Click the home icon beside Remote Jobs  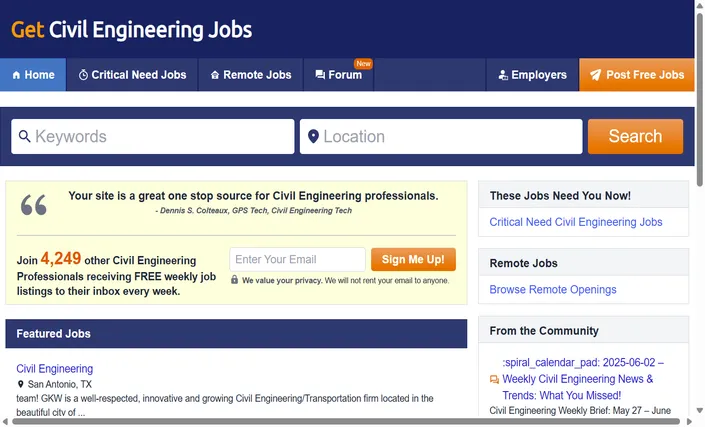[215, 75]
